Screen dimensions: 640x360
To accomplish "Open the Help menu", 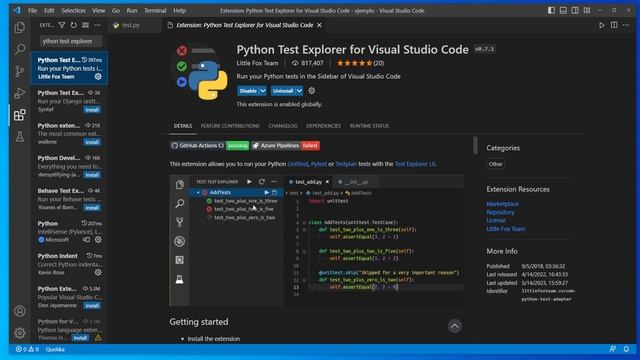I will click(x=180, y=11).
